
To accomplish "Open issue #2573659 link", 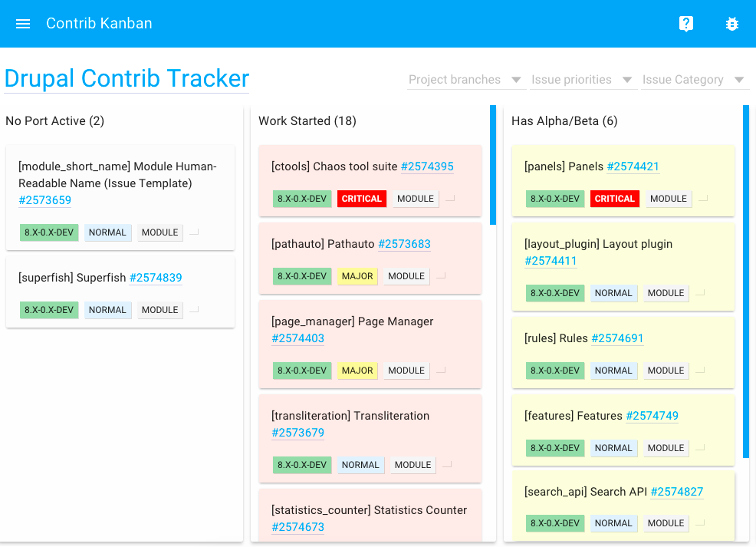I will click(44, 200).
